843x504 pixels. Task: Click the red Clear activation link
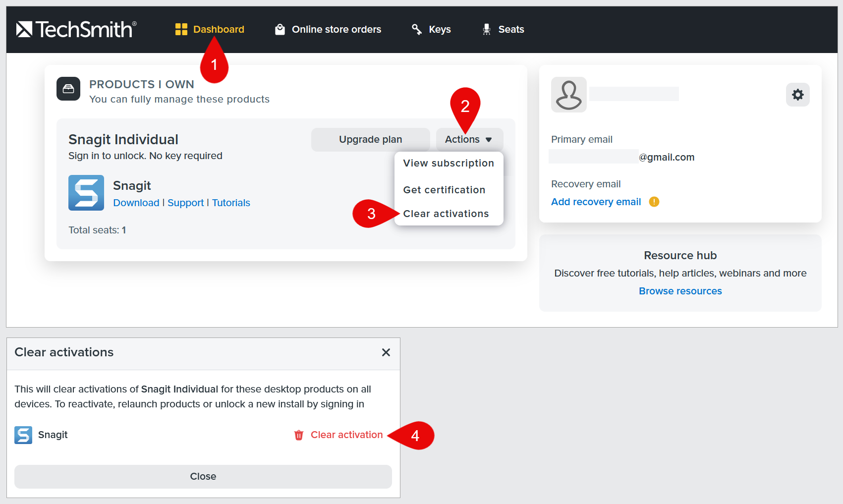pos(346,435)
